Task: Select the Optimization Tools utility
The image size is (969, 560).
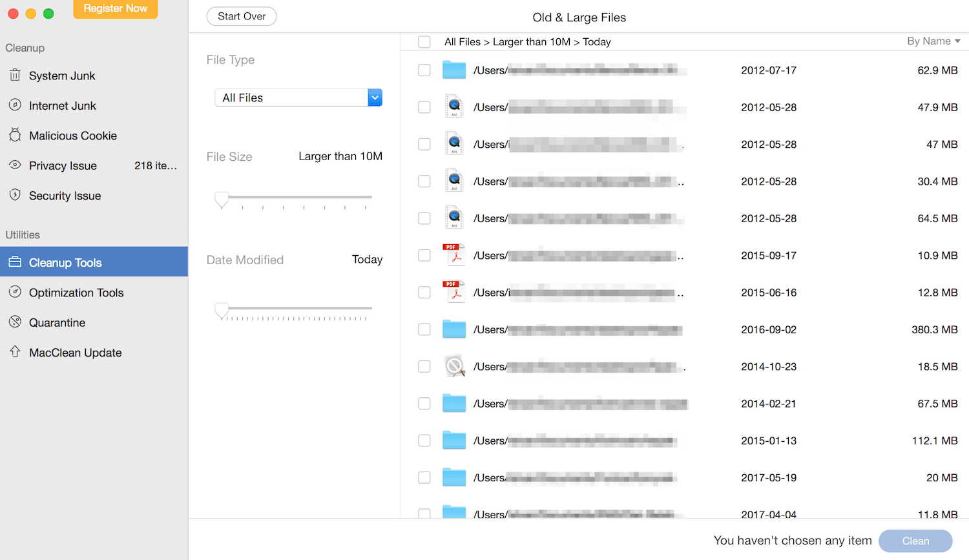Action: click(x=76, y=293)
